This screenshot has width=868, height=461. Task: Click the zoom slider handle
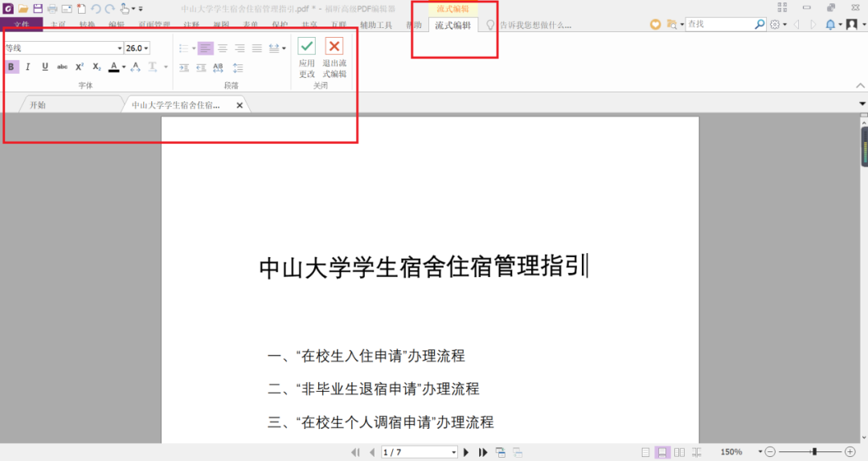(814, 452)
